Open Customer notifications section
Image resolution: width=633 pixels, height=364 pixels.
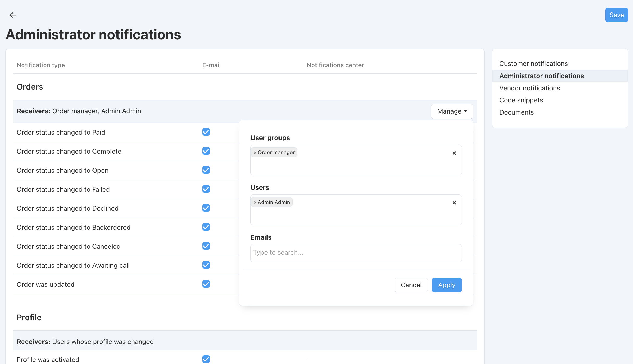pyautogui.click(x=533, y=64)
